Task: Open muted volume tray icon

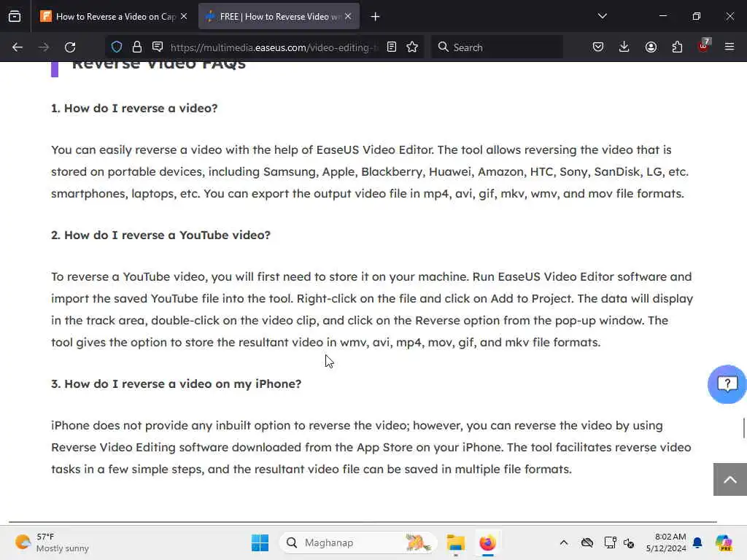Action: tap(629, 542)
